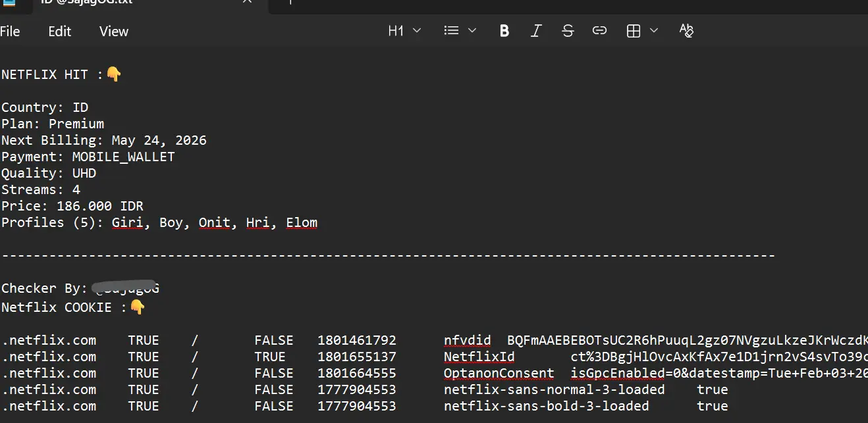Click the "NETFLIX HIT :" heading line
Screen dimensions: 868x423
tap(61, 74)
